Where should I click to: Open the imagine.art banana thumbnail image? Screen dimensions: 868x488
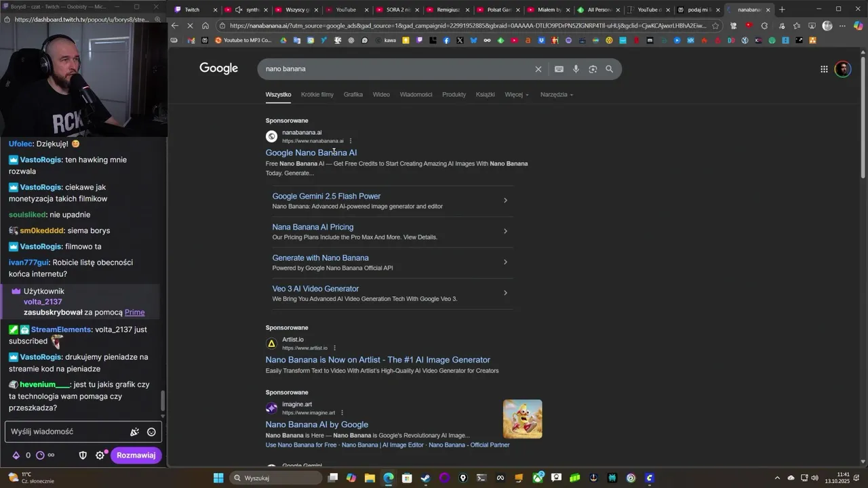(x=523, y=420)
